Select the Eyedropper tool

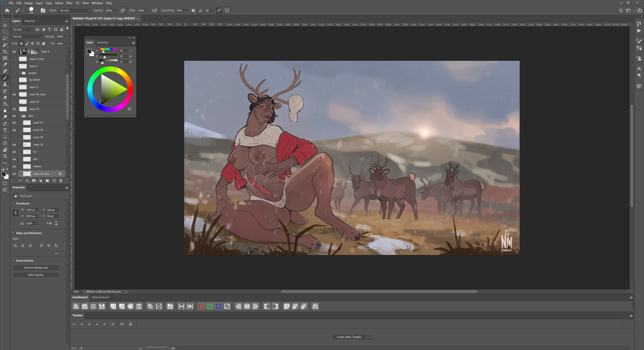point(5,65)
